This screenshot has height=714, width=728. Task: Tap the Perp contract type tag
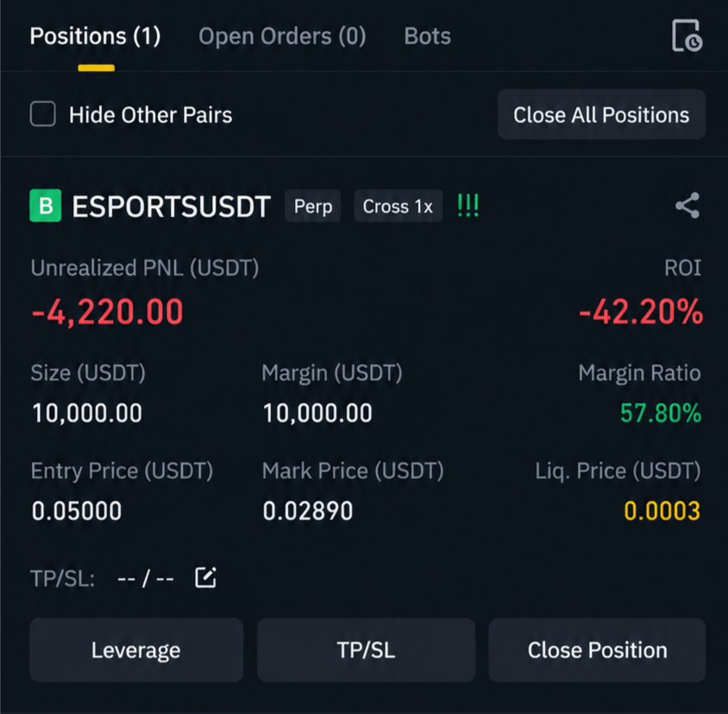click(x=313, y=205)
